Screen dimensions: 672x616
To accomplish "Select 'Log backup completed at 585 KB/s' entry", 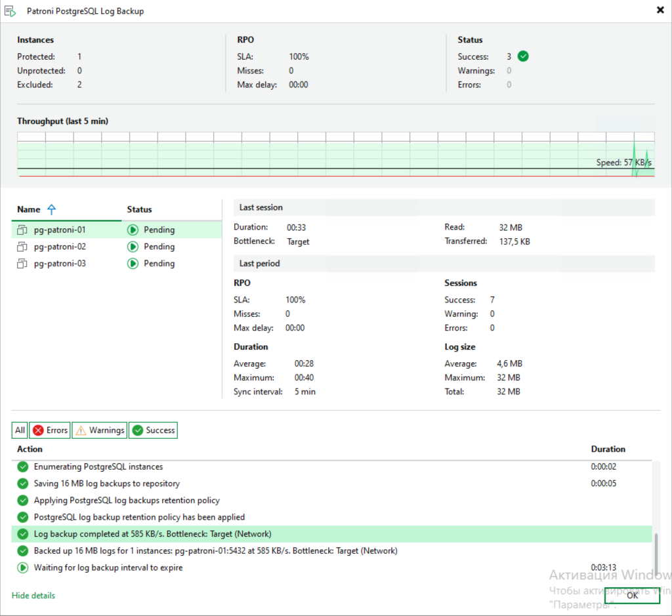I will (x=331, y=534).
